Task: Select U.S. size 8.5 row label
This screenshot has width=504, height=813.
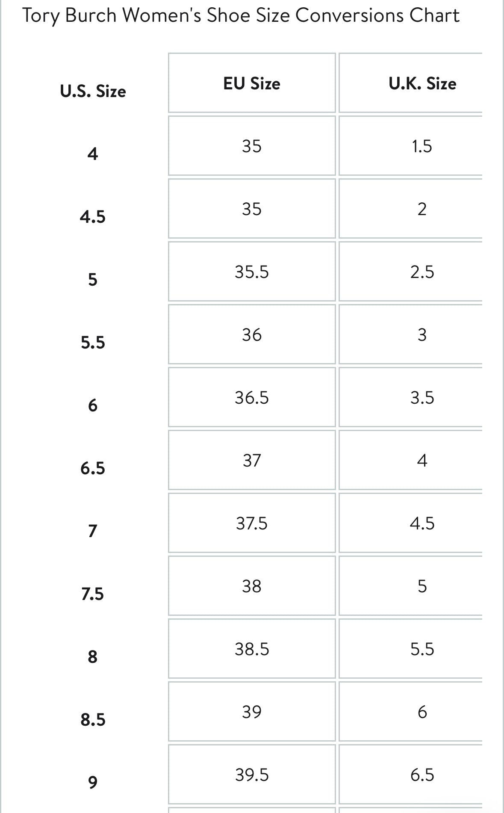Action: point(93,720)
